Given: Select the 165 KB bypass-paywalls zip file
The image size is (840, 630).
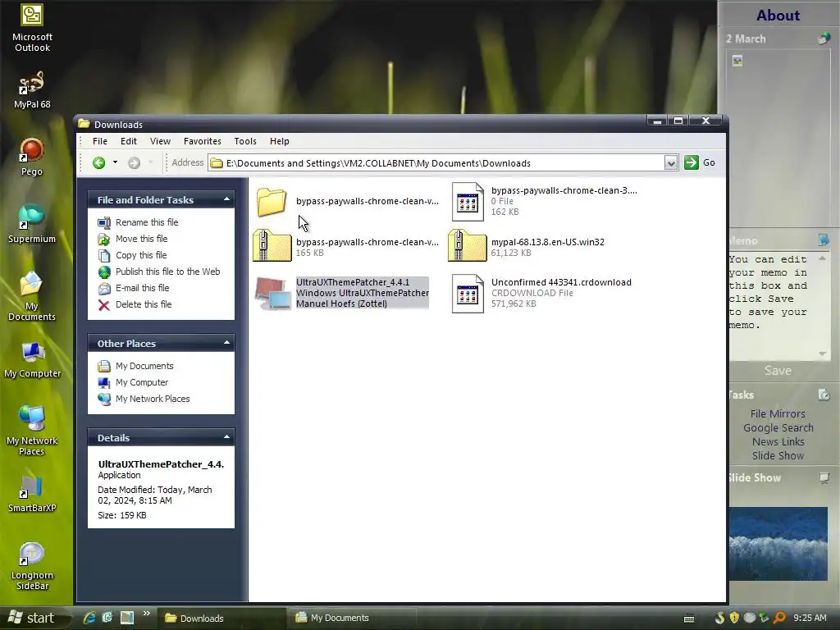Looking at the screenshot, I should 272,245.
